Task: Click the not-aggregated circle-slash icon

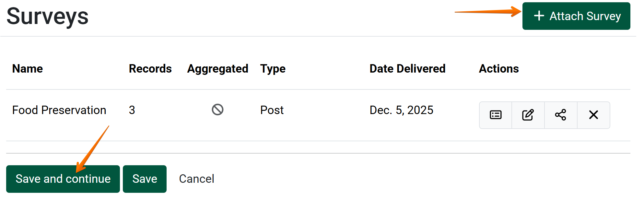Action: click(x=217, y=110)
